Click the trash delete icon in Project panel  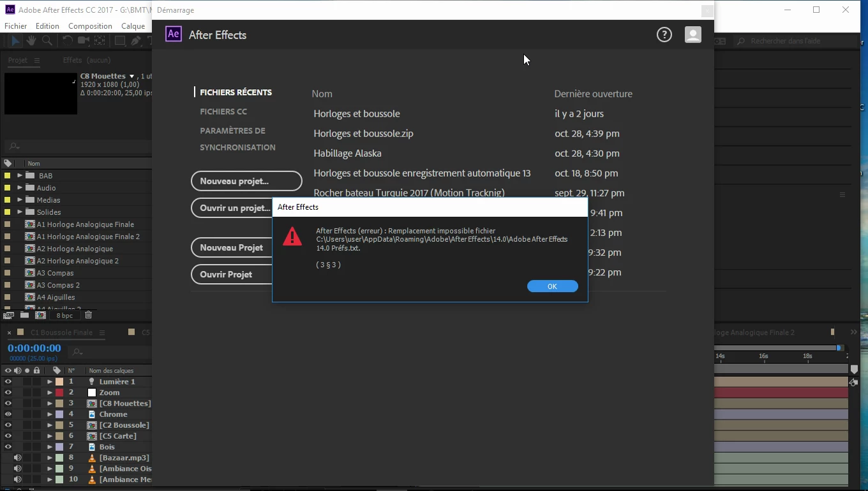[x=89, y=315]
